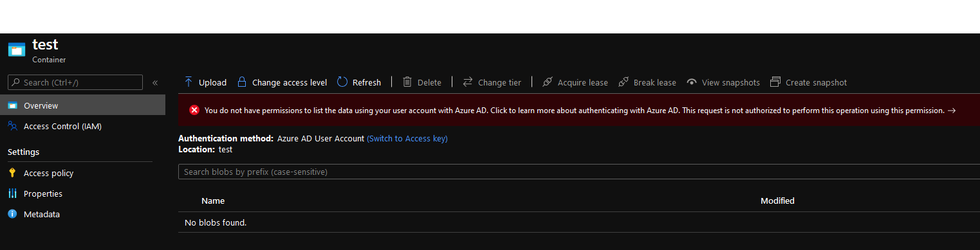Image resolution: width=980 pixels, height=250 pixels.
Task: Click the 'test' container title
Action: 45,44
